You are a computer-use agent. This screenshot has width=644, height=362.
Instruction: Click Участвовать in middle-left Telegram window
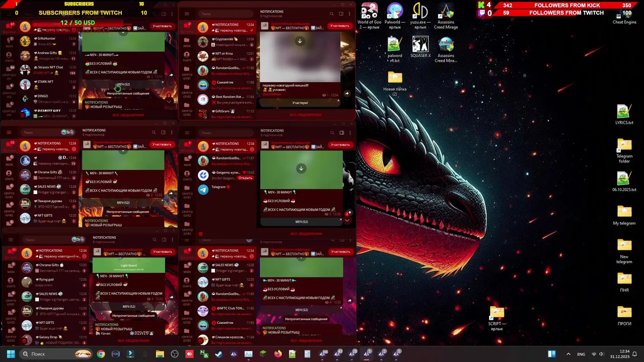coord(162,144)
